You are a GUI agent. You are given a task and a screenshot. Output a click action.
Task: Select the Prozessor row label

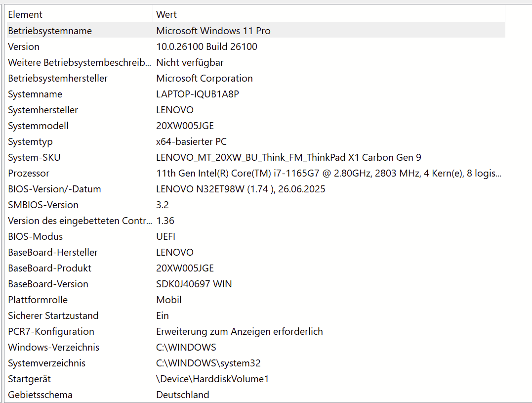point(29,174)
